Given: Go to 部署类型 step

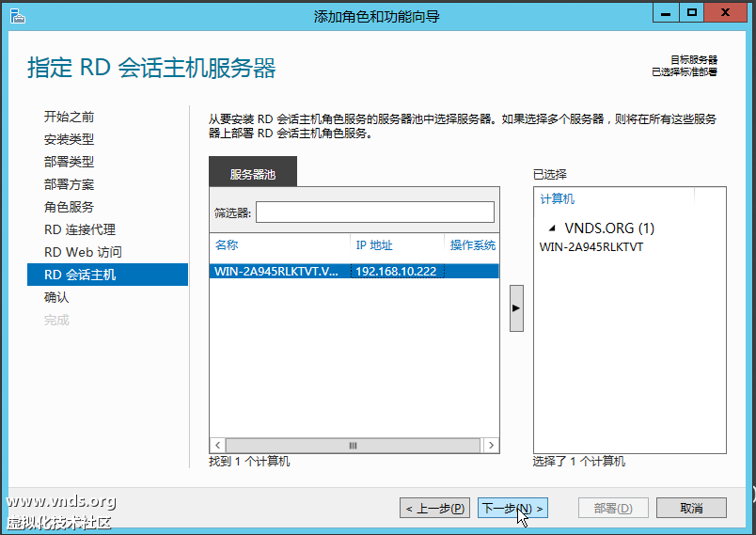Looking at the screenshot, I should click(69, 162).
